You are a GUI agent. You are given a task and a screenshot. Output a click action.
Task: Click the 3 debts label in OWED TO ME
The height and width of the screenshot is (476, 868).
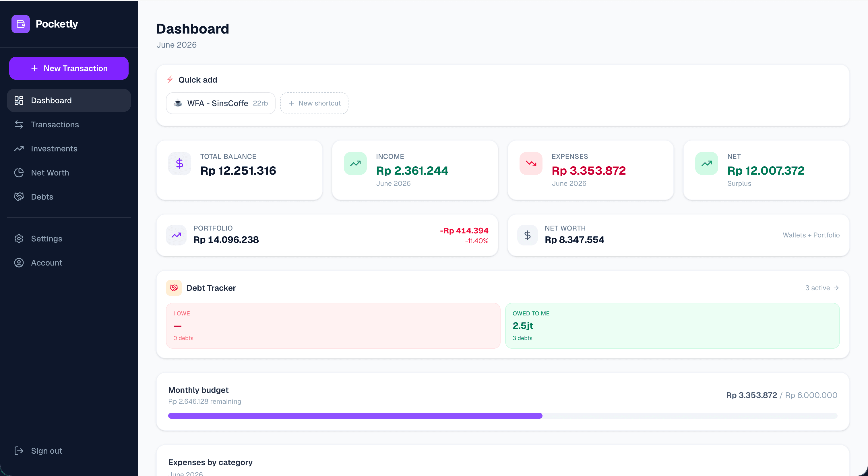(522, 338)
